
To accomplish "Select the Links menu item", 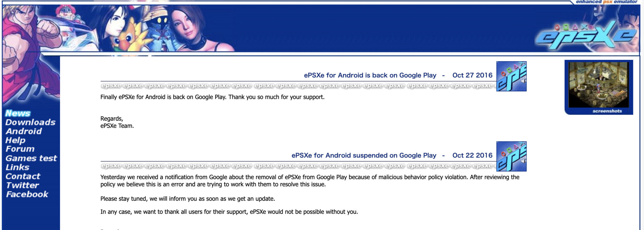I will tap(17, 167).
